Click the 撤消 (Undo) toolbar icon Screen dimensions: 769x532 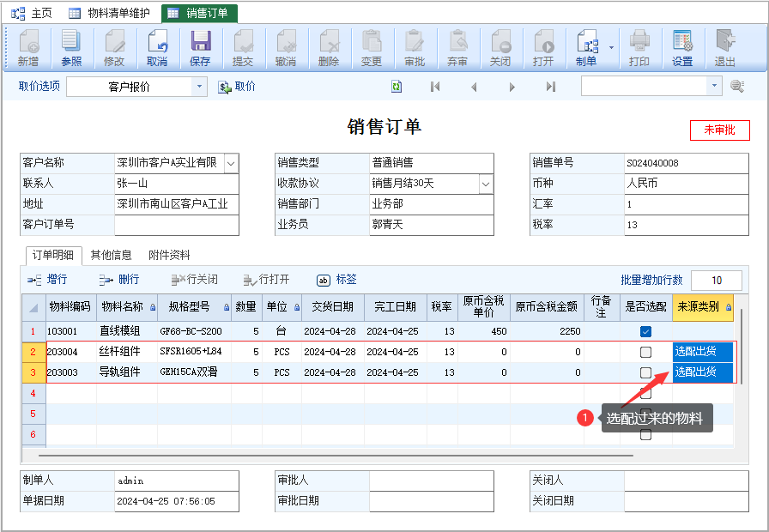(286, 48)
